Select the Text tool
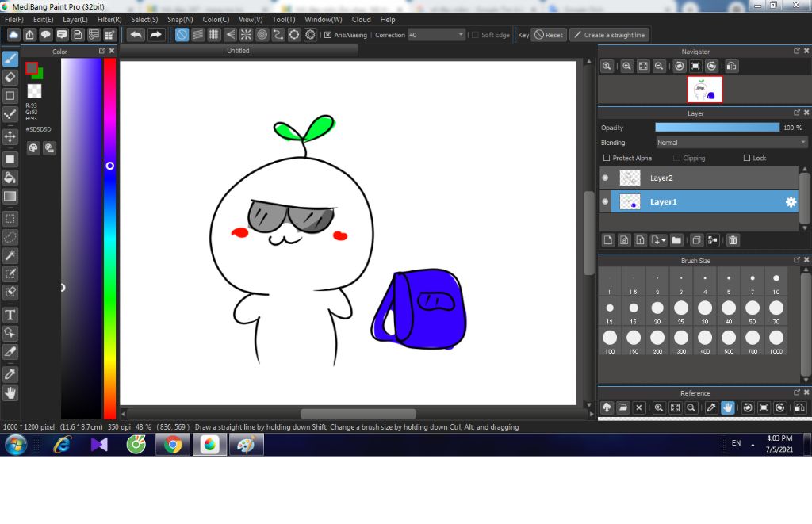Screen dimensions: 812x524 10,315
